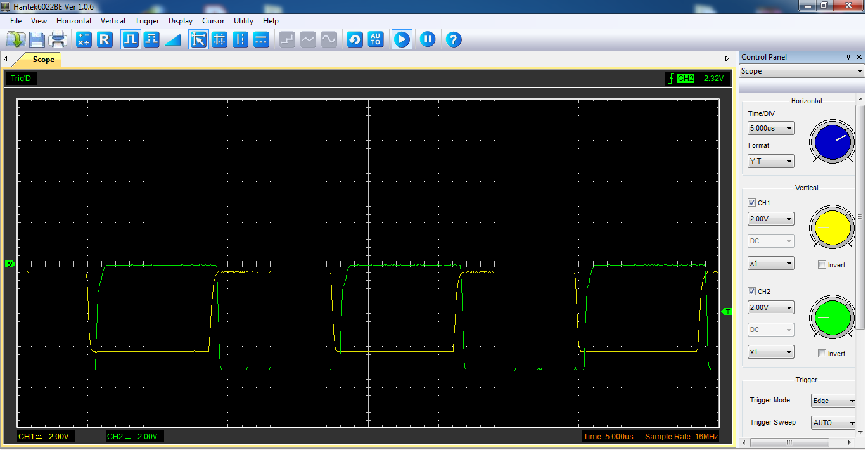Expand the Time/DIV dropdown showing 5.000us
This screenshot has width=868, height=450.
pyautogui.click(x=770, y=129)
